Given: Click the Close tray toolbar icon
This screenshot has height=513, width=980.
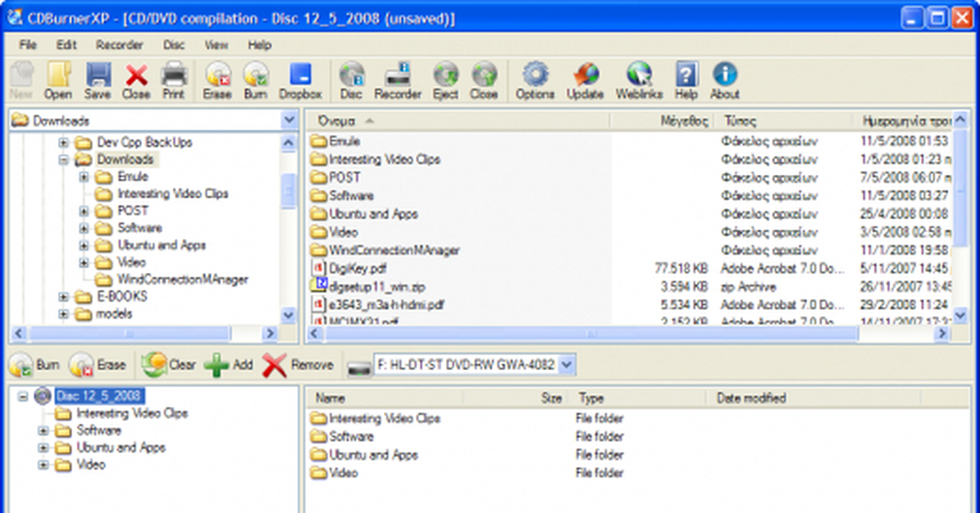Looking at the screenshot, I should click(x=483, y=81).
